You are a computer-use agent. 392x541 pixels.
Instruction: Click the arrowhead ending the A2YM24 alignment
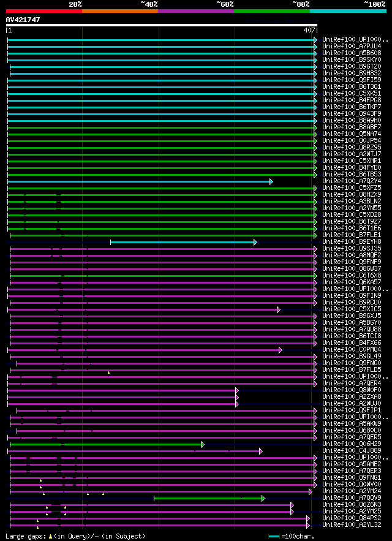pos(311,491)
